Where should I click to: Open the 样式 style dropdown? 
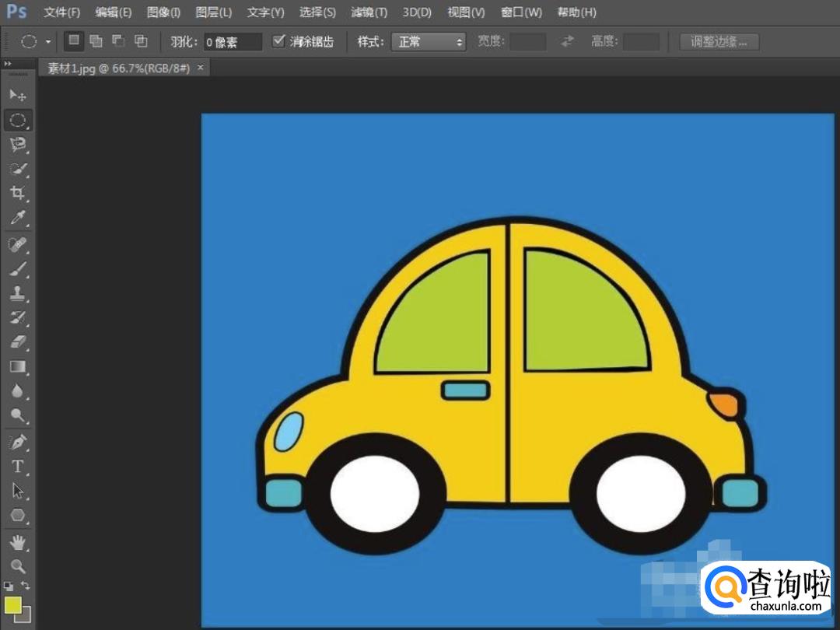coord(429,42)
